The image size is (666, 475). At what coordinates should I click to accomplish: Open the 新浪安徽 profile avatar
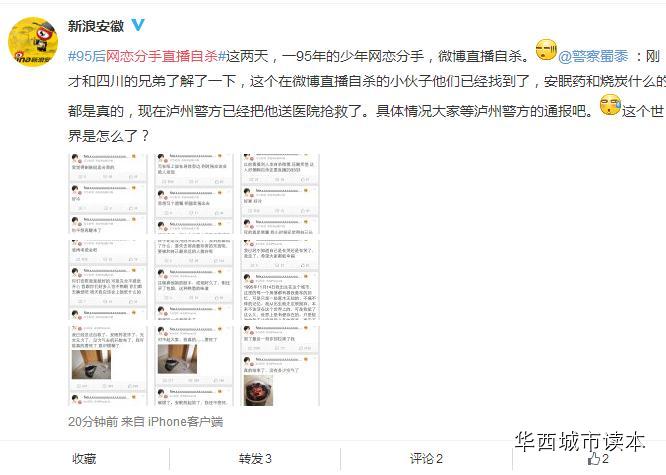click(x=33, y=42)
